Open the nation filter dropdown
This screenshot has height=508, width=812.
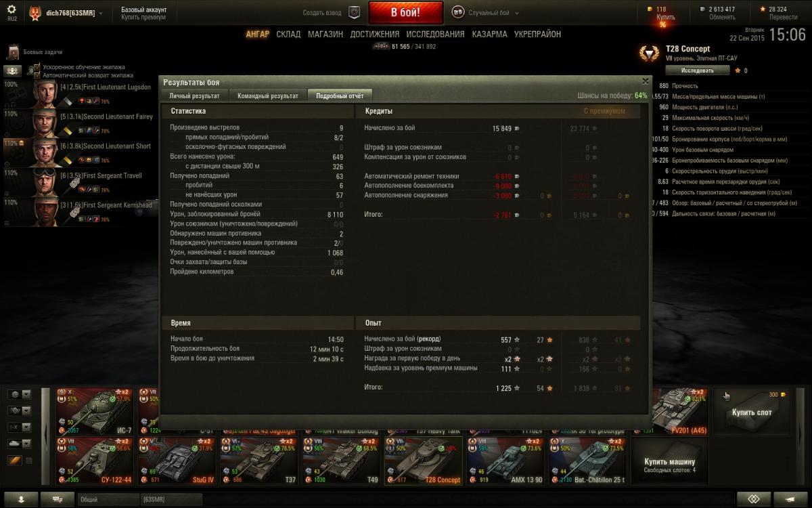click(19, 394)
